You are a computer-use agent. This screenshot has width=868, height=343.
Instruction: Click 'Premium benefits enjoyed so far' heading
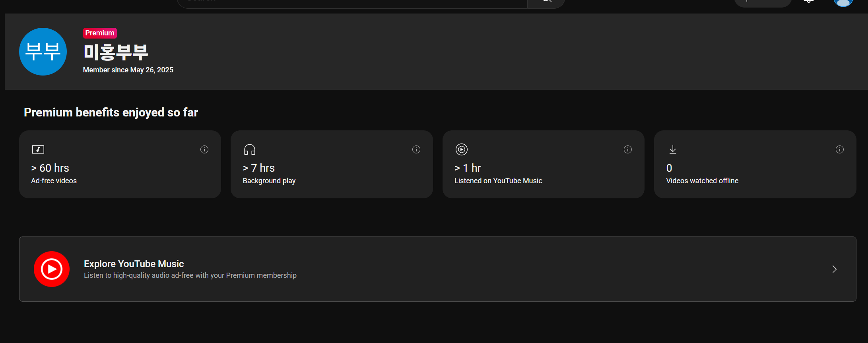click(x=111, y=112)
